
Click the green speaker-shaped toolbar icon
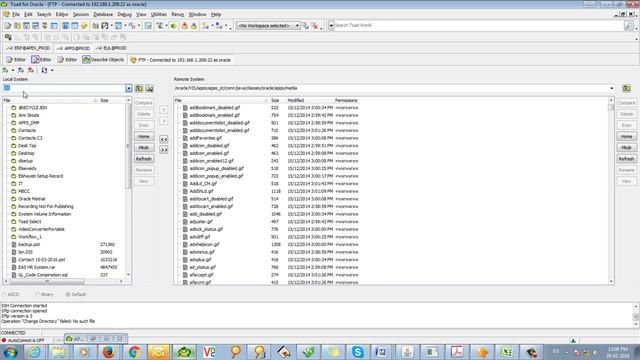[x=174, y=26]
